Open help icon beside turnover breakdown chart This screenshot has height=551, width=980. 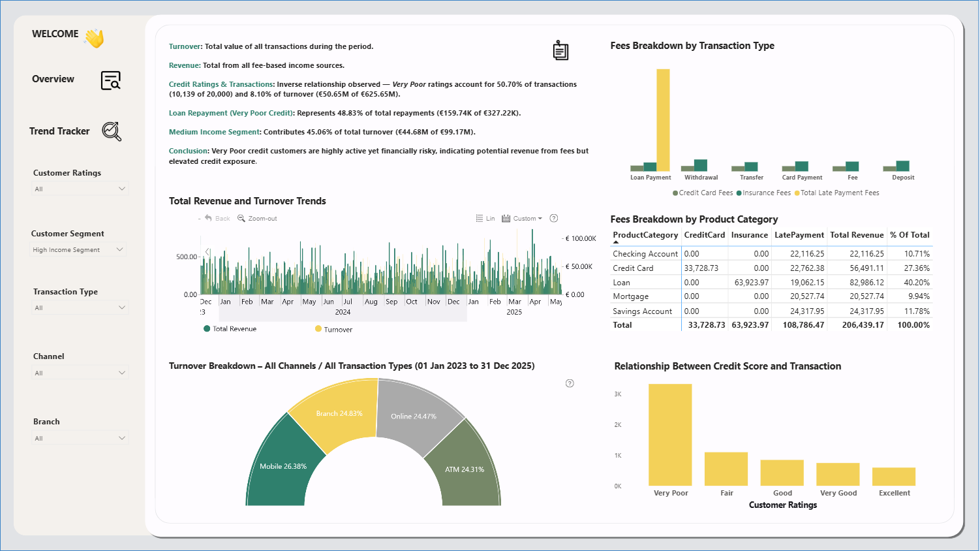570,383
